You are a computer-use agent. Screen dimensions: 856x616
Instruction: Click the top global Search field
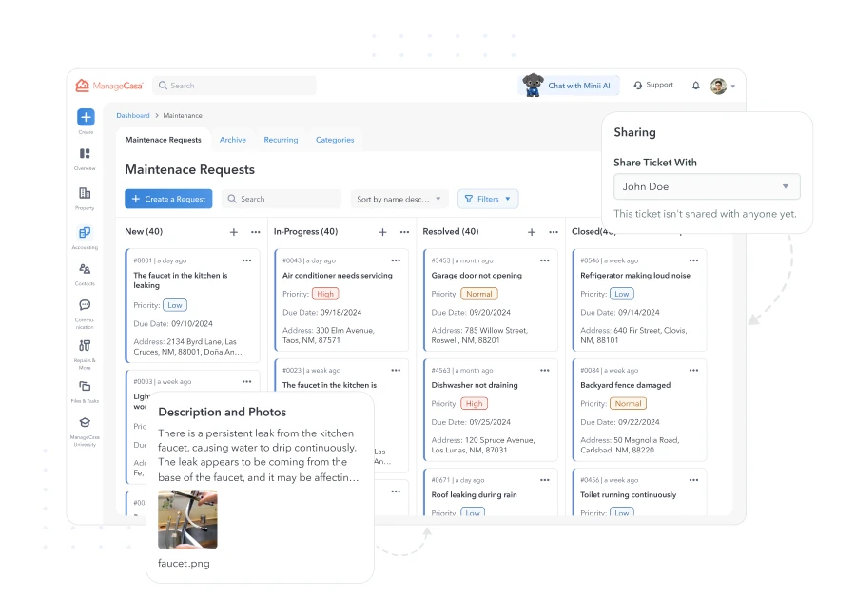234,86
